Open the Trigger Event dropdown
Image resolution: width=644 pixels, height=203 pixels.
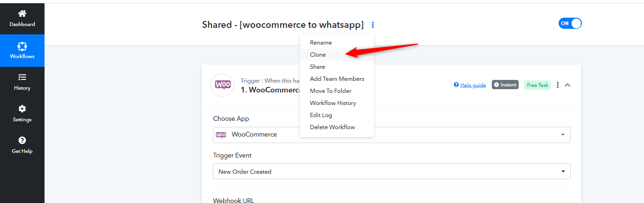coord(392,171)
